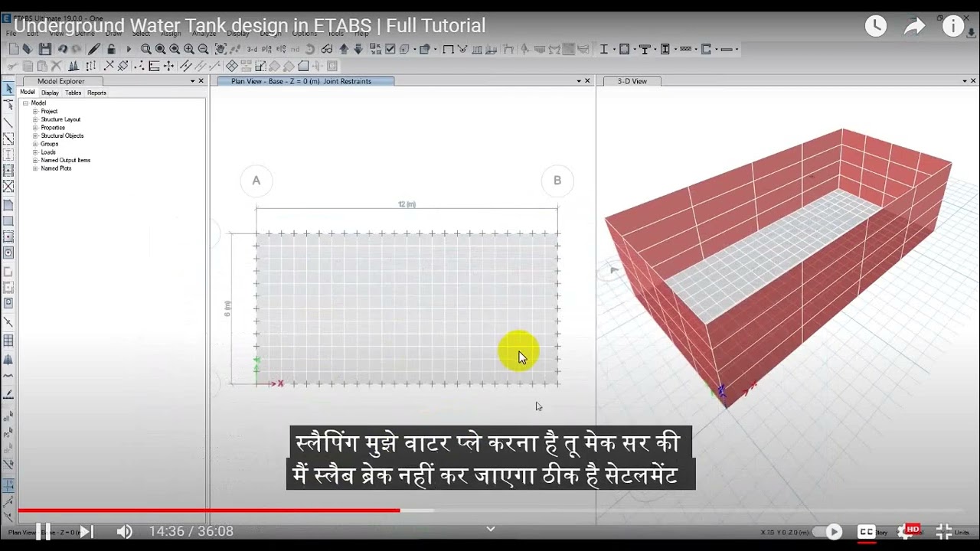
Task: Click the Zoom Out minus magnifier
Action: (x=204, y=49)
